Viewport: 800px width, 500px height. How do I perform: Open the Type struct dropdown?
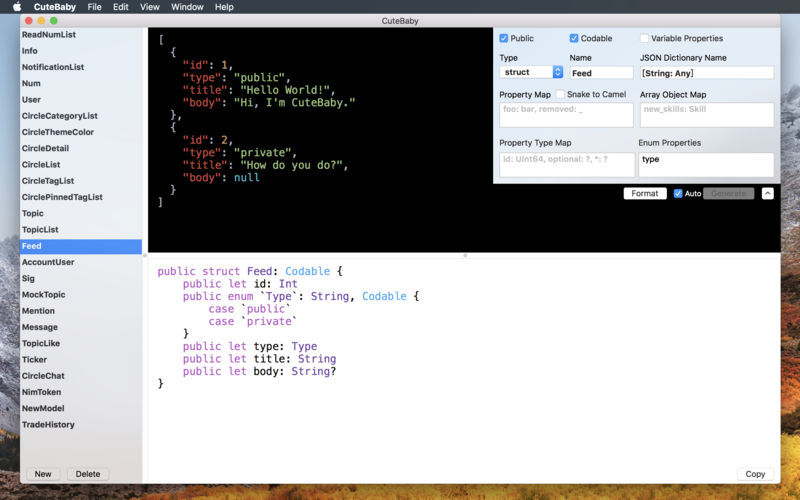click(531, 72)
